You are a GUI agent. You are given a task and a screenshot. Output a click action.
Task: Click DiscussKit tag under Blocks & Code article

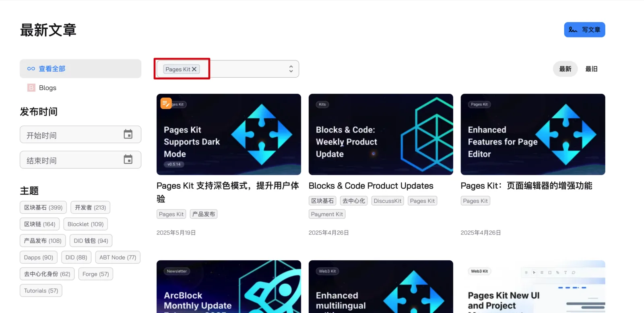(x=388, y=201)
